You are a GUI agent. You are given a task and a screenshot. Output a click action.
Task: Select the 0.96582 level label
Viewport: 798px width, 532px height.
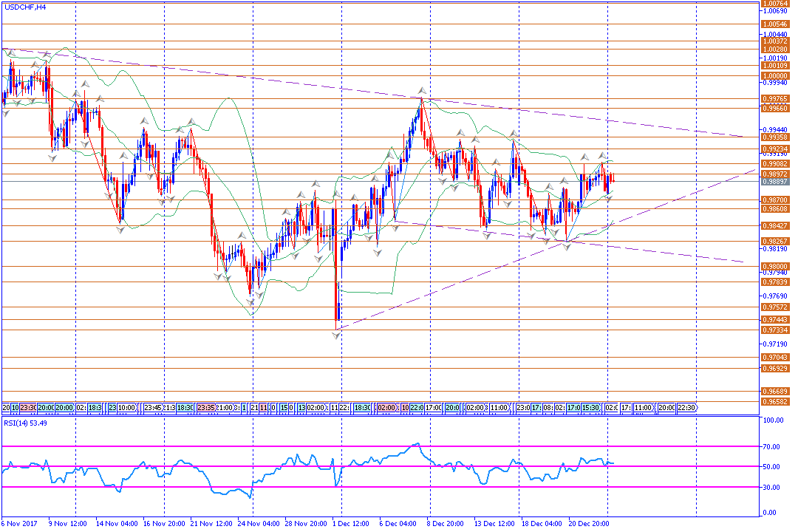pyautogui.click(x=775, y=402)
